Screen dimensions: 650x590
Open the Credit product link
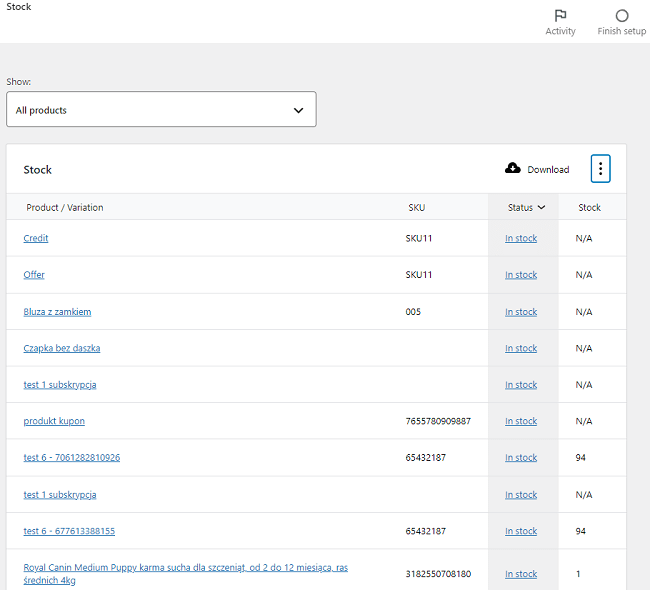click(36, 238)
